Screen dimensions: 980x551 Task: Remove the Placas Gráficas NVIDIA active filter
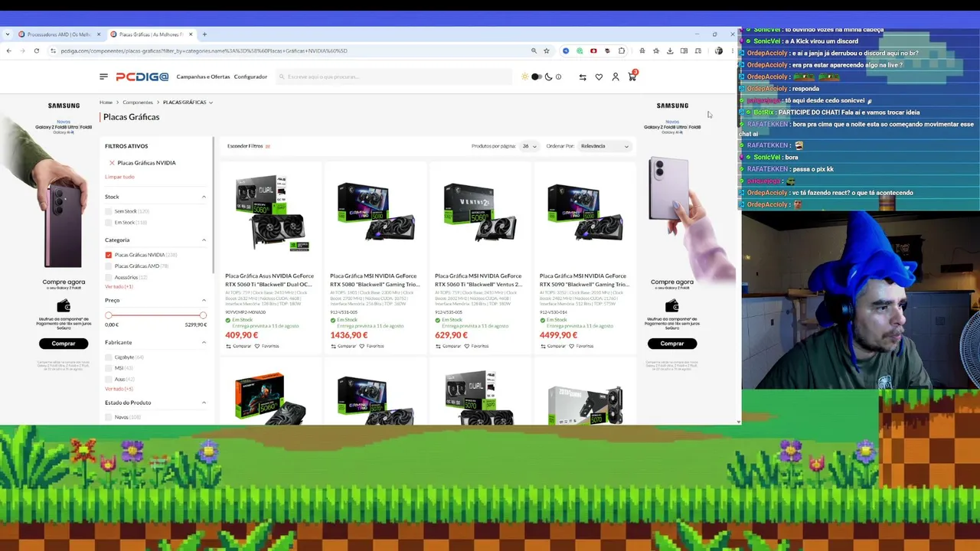click(112, 163)
